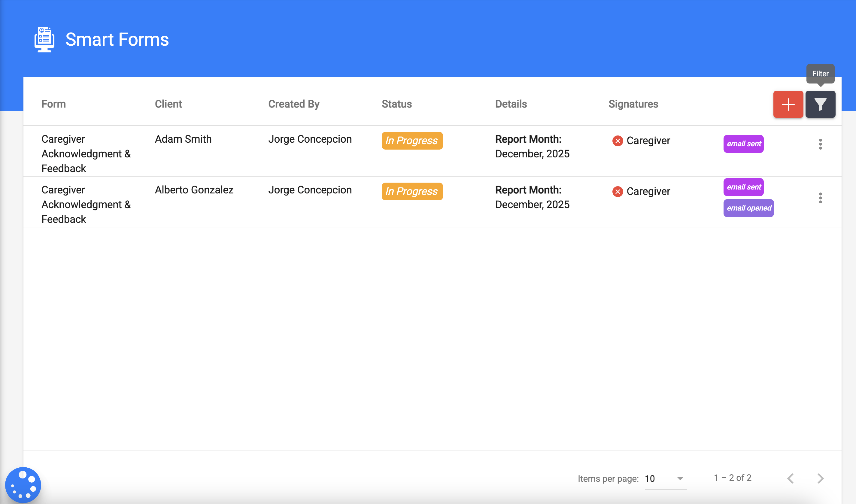This screenshot has height=504, width=856.
Task: Go to next page arrow
Action: tap(820, 478)
